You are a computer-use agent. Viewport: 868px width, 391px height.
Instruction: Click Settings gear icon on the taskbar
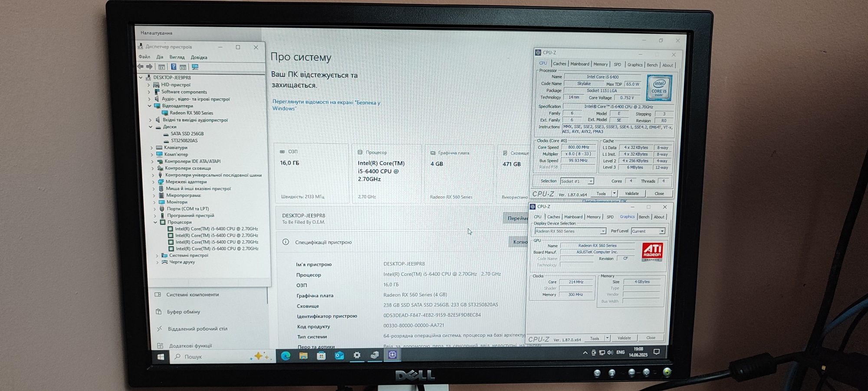point(357,355)
